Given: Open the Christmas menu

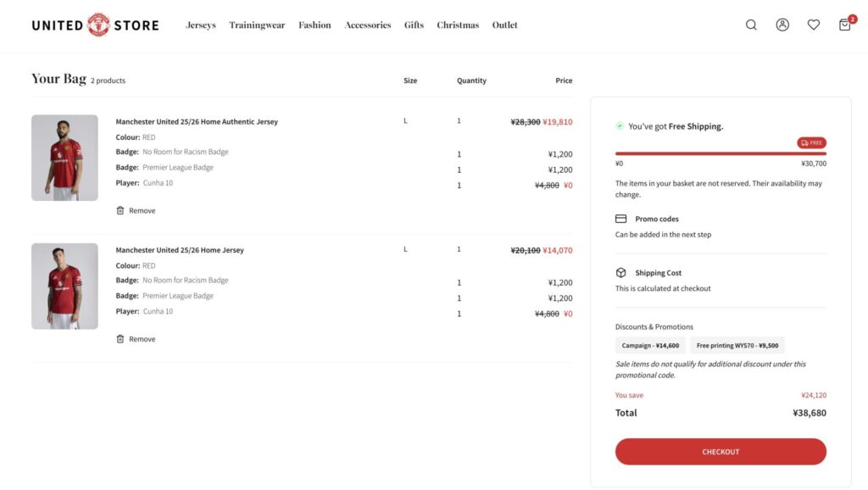Looking at the screenshot, I should point(458,25).
